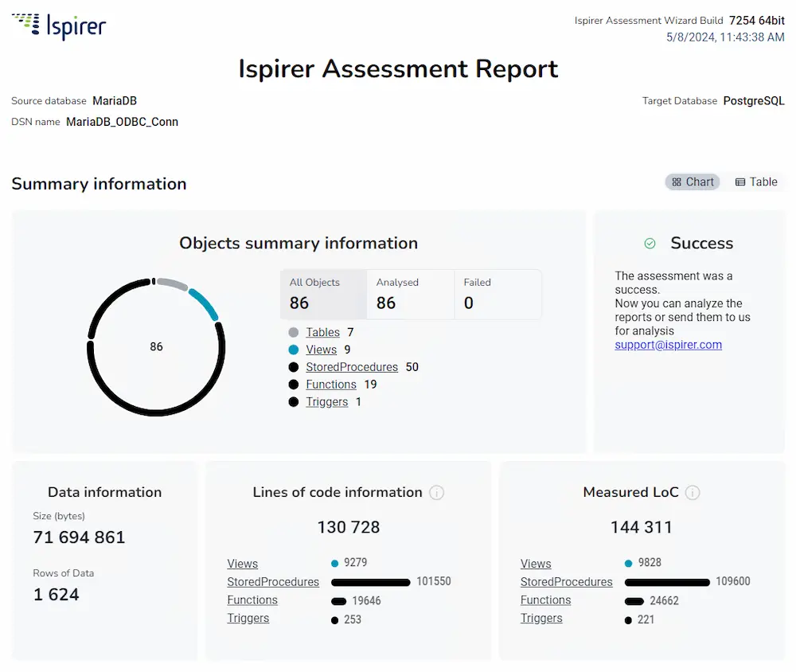Click info icon beside Measured LoC
The height and width of the screenshot is (672, 796).
click(x=693, y=492)
